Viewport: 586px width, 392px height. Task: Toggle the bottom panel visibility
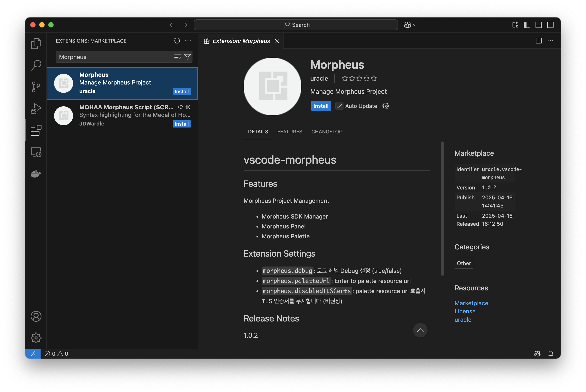(x=538, y=25)
